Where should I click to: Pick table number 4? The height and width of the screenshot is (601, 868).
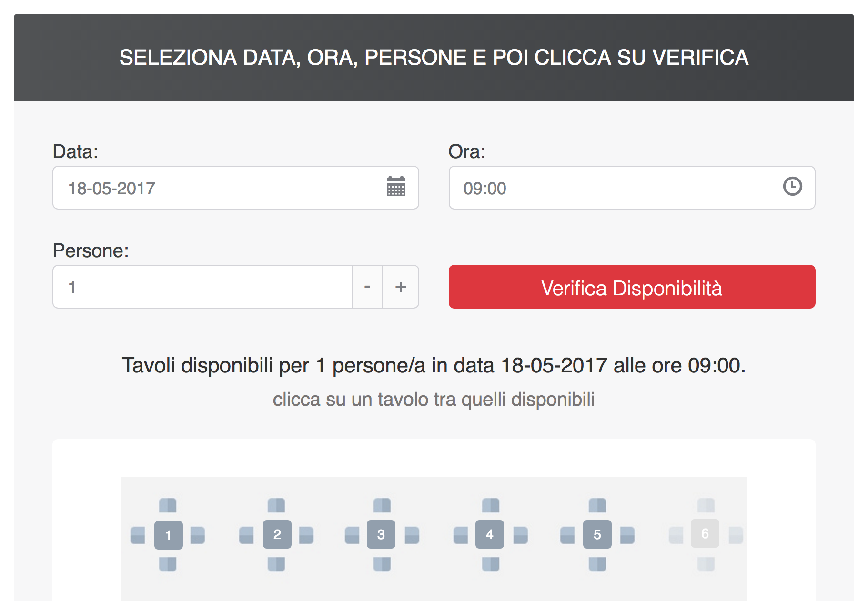(x=489, y=534)
